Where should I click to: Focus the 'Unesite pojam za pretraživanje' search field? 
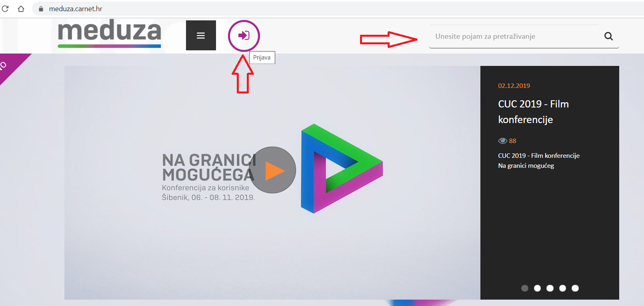[x=514, y=36]
